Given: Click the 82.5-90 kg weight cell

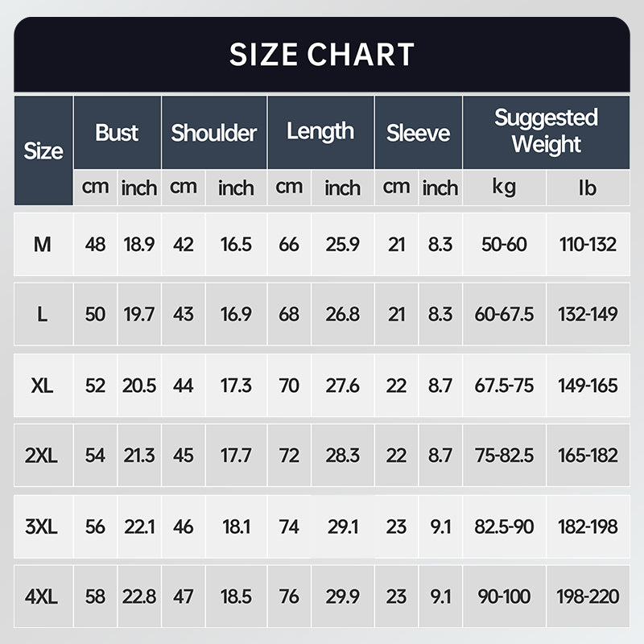Looking at the screenshot, I should pos(504,526).
